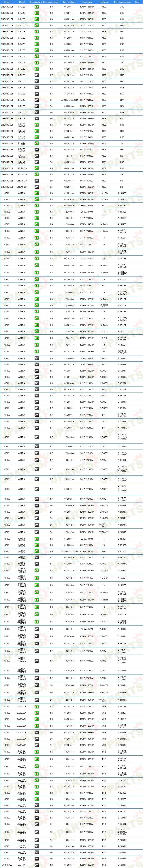The height and width of the screenshot is (868, 143).
Task: Select the '83kW / 113KM' power cell
Action: click(87, 44)
